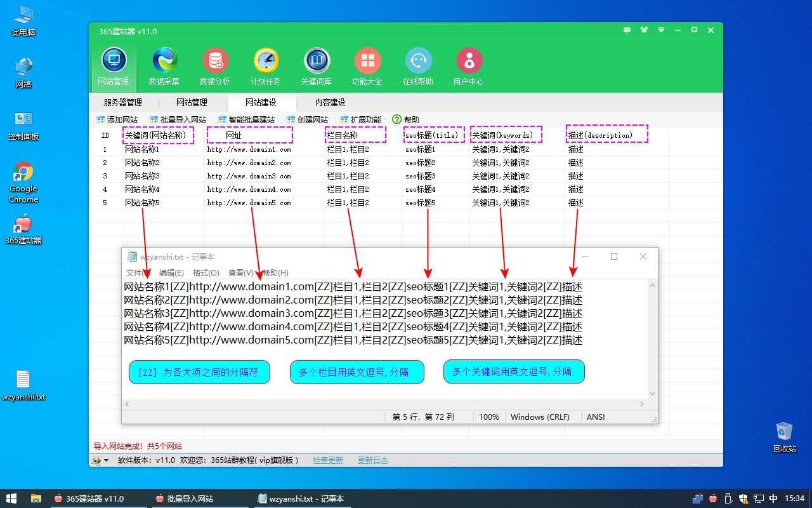Click the 添加网站 toolbar item
Screen dimensions: 812x508
(117, 119)
